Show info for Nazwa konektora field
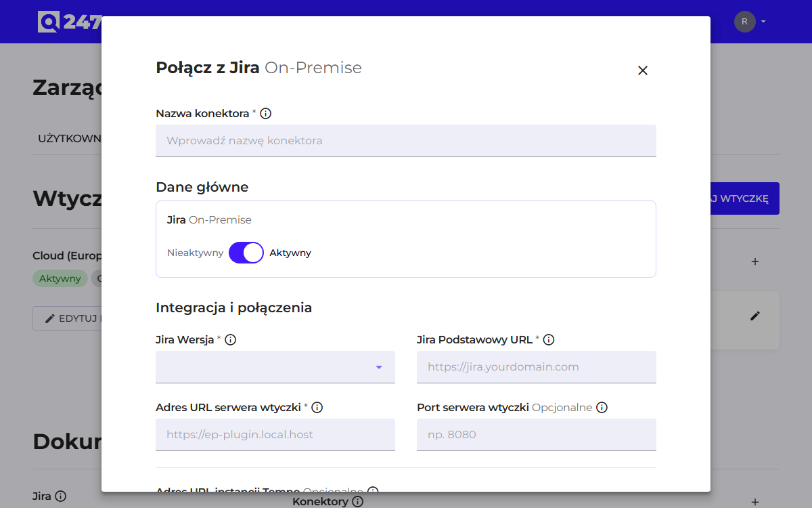 tap(266, 114)
